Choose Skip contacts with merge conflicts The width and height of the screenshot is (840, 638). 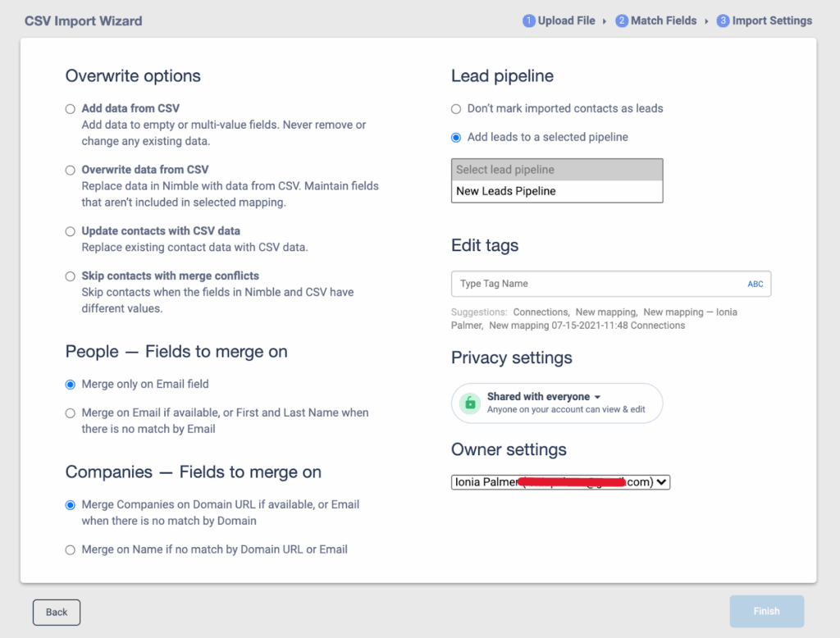click(x=71, y=276)
